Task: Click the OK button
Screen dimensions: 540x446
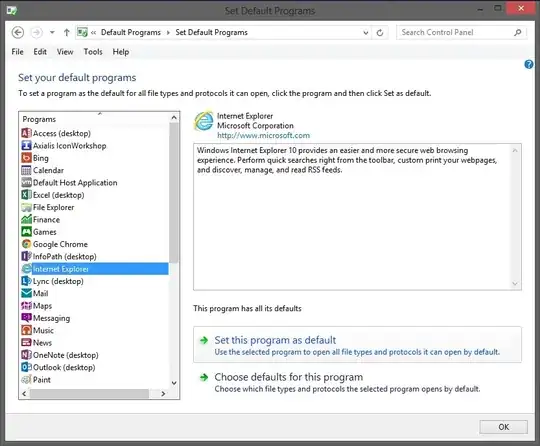Action: click(503, 427)
